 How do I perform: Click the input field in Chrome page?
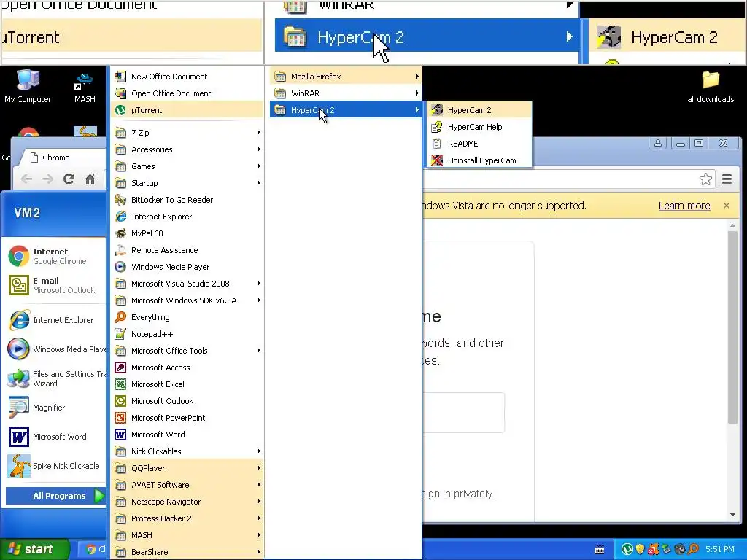tap(463, 413)
